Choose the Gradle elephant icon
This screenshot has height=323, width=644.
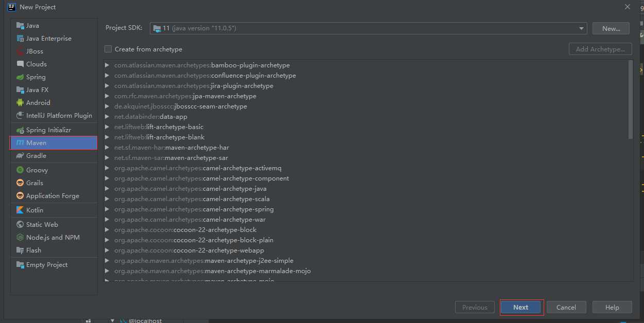(x=20, y=156)
